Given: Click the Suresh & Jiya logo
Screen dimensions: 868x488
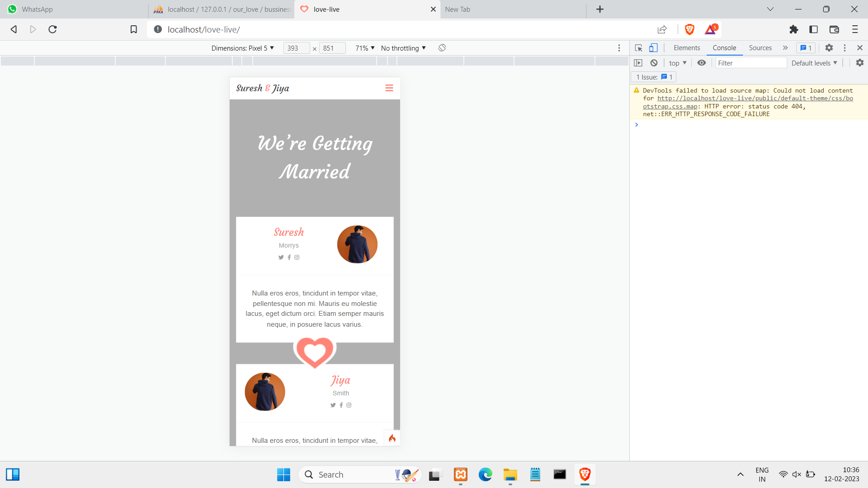Looking at the screenshot, I should (x=263, y=88).
